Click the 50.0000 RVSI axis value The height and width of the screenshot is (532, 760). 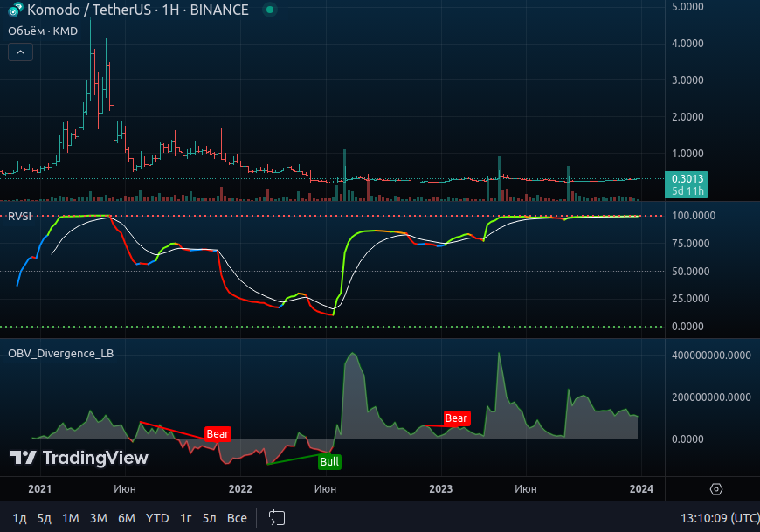tap(690, 272)
